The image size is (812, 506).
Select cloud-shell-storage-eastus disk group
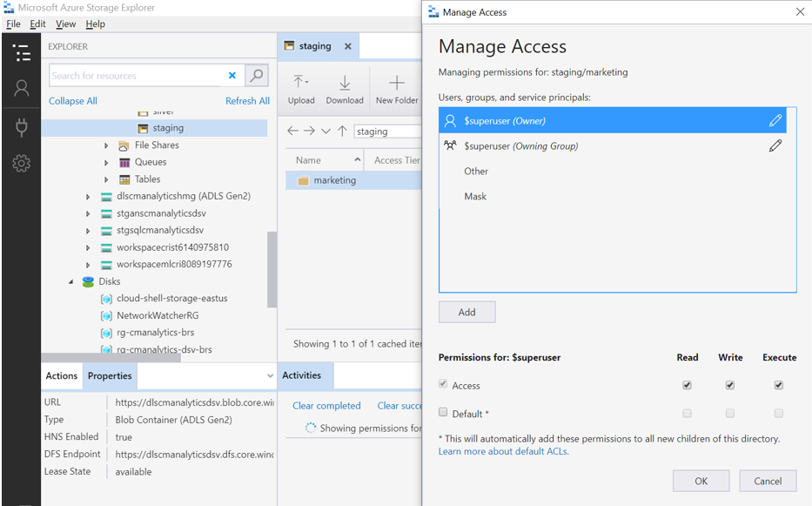pyautogui.click(x=172, y=299)
